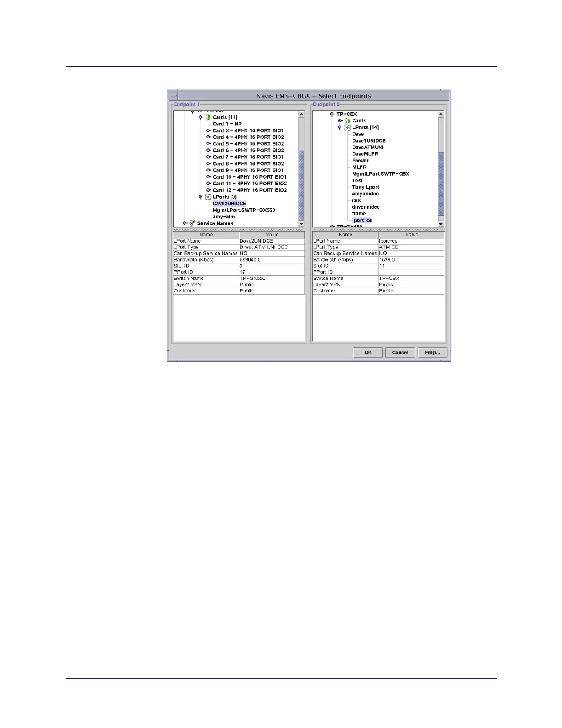Click down arrow of Endpoint 1 tree scrollbar

(x=302, y=224)
